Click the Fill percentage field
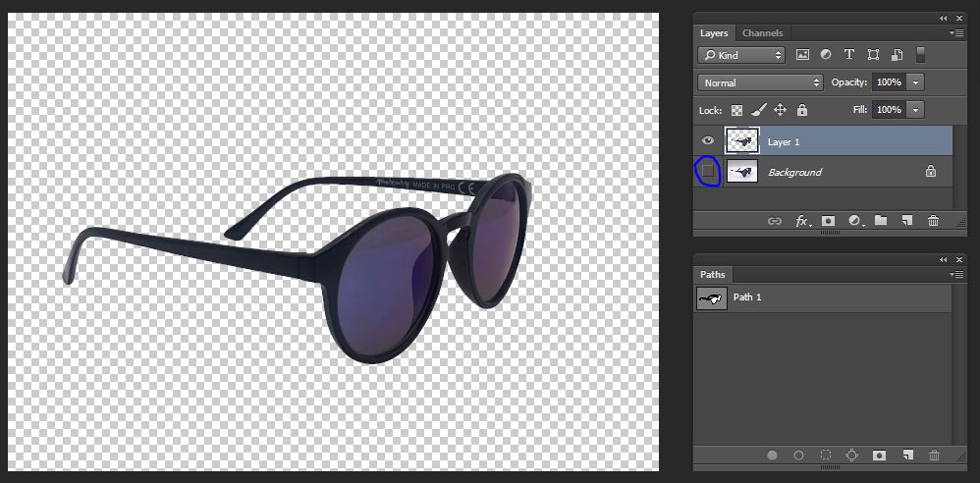 (x=889, y=110)
